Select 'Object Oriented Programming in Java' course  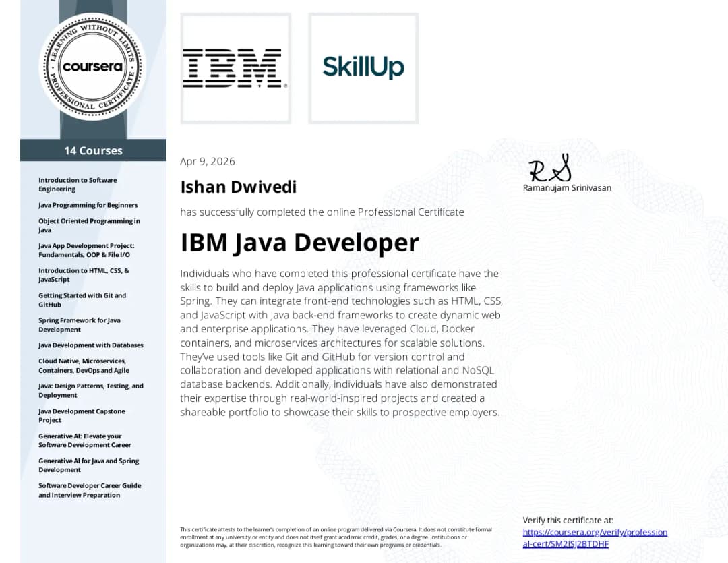coord(89,225)
